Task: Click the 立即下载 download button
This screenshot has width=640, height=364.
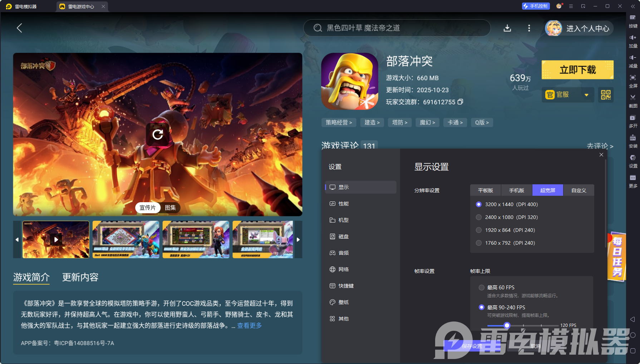Action: (577, 70)
